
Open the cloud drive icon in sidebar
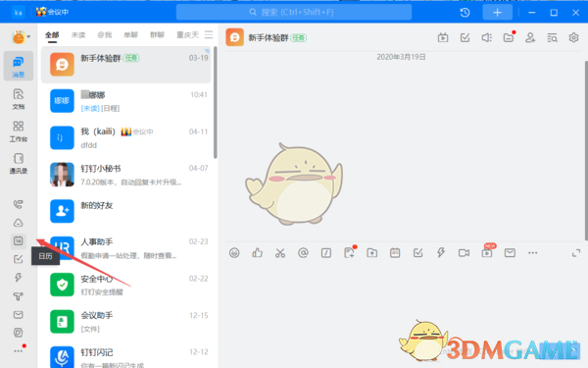tap(18, 223)
